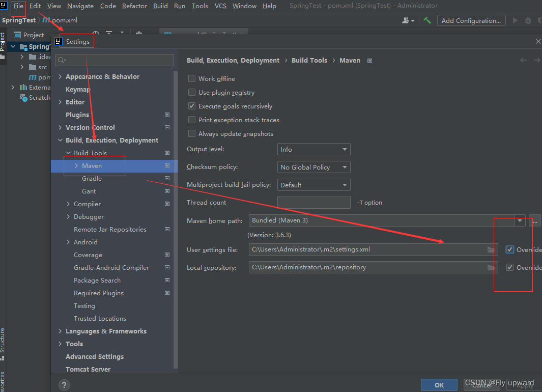Click the help question mark icon

click(x=64, y=385)
